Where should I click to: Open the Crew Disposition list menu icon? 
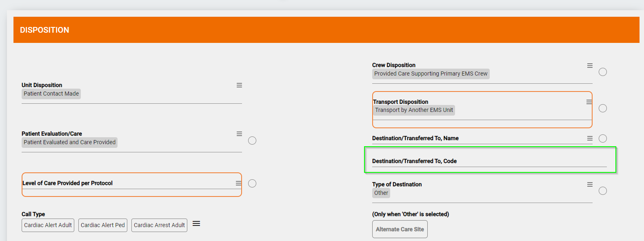590,66
